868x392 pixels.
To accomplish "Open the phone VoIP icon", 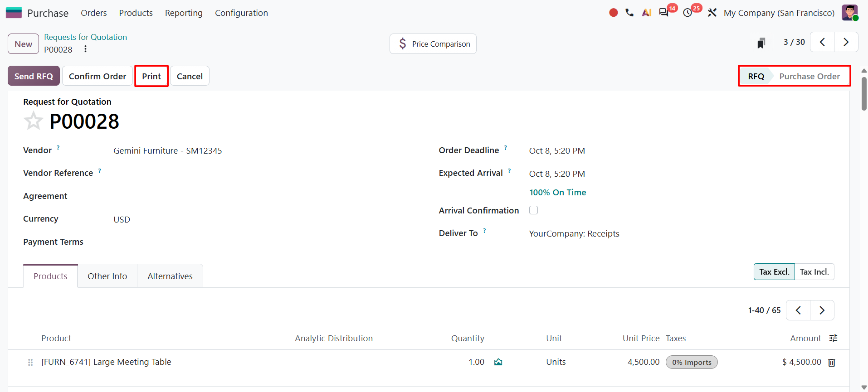I will (x=629, y=13).
